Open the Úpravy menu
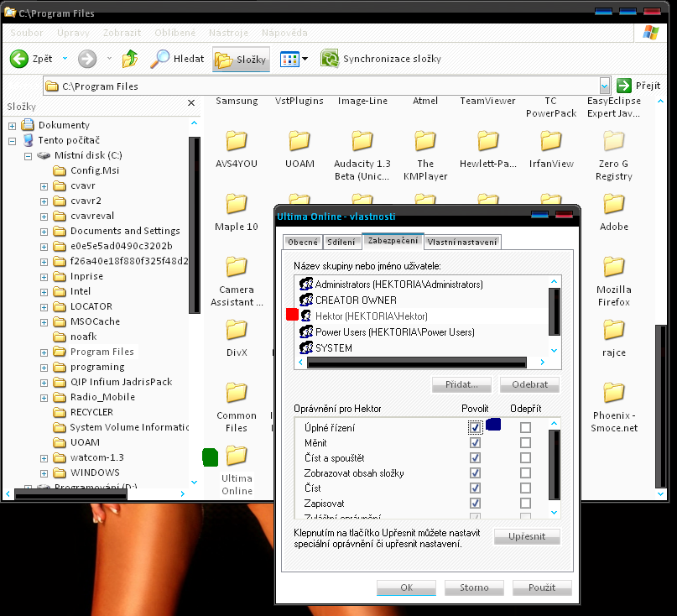This screenshot has width=677, height=616. 73,33
